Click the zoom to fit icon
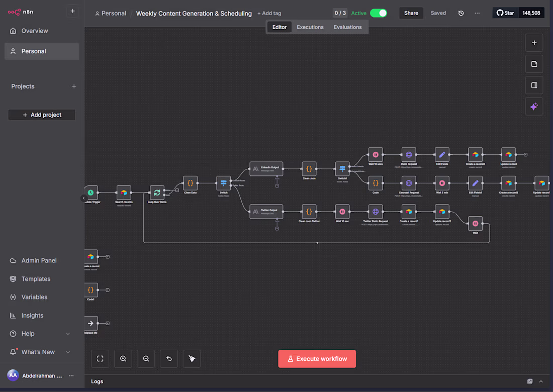553x392 pixels. (x=100, y=358)
